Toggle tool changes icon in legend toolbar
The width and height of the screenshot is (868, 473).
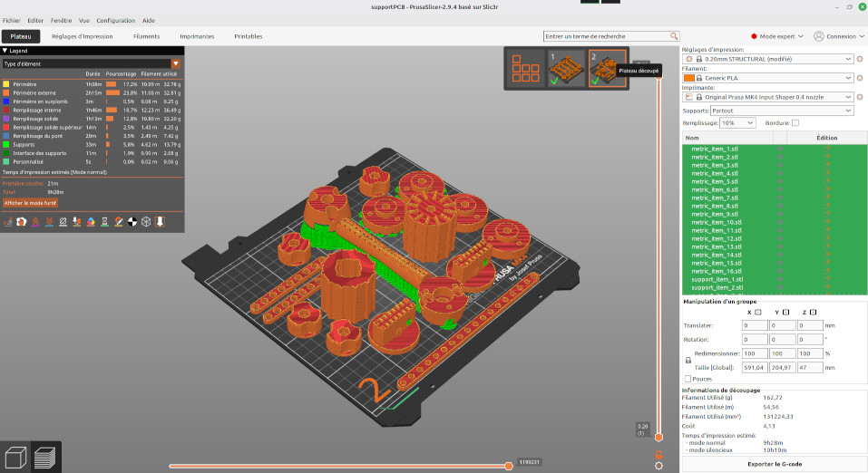77,222
